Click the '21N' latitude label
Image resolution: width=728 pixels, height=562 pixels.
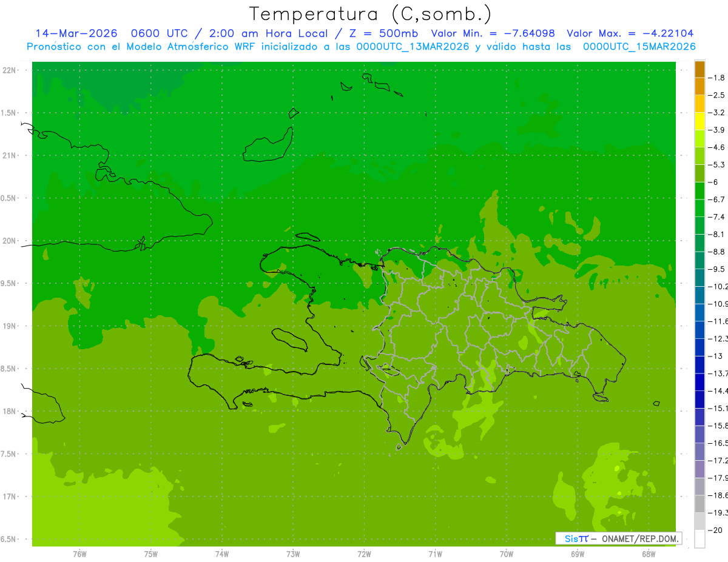click(x=10, y=156)
